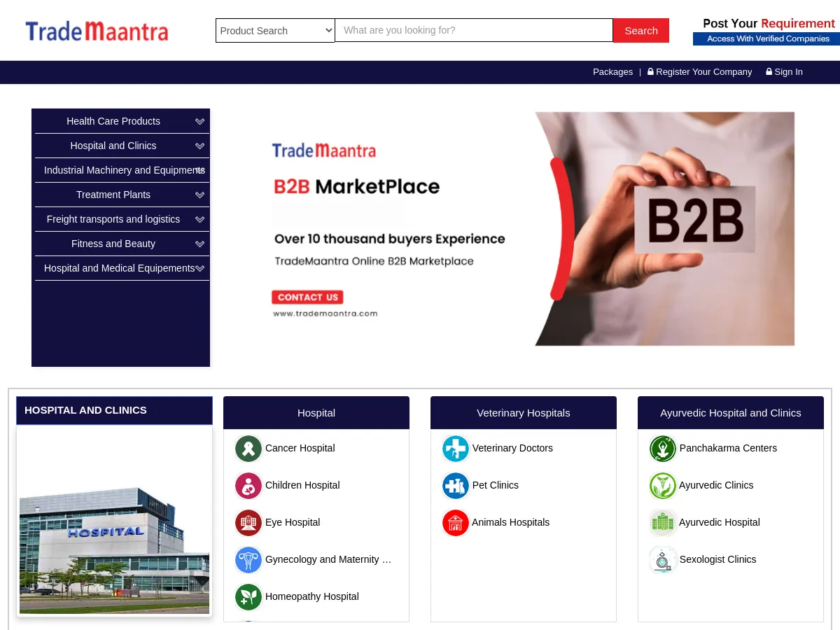
Task: Expand Treatment Plants chevron
Action: tap(200, 195)
